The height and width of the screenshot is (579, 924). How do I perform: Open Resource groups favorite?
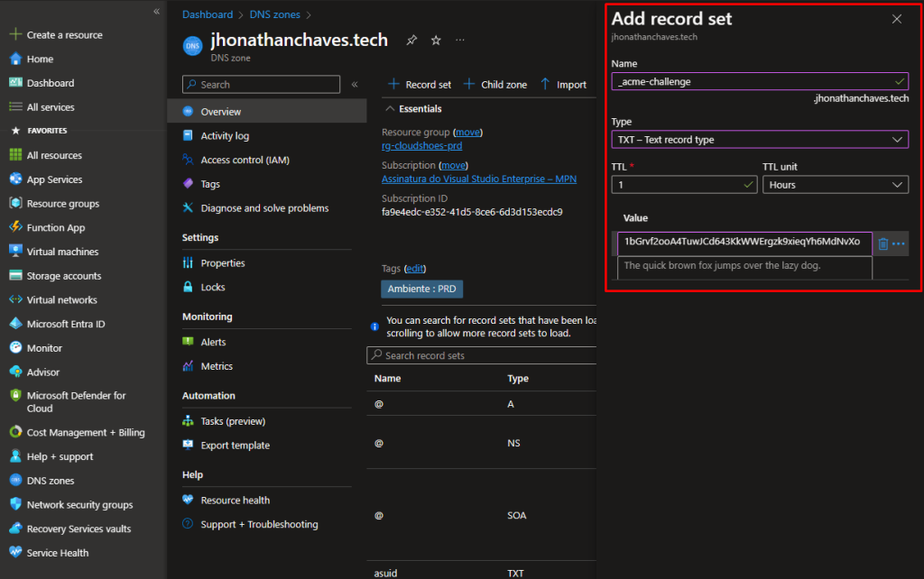pyautogui.click(x=62, y=204)
